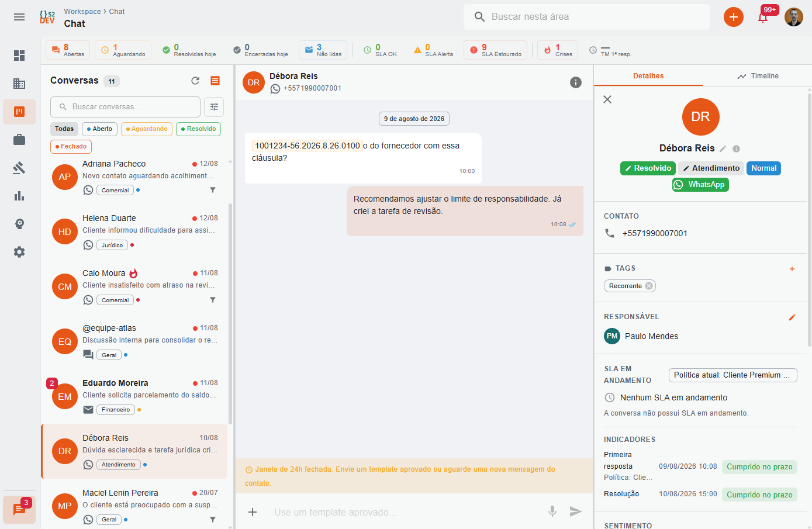The width and height of the screenshot is (812, 529).
Task: Open Caio Moura conversation
Action: coord(134,287)
